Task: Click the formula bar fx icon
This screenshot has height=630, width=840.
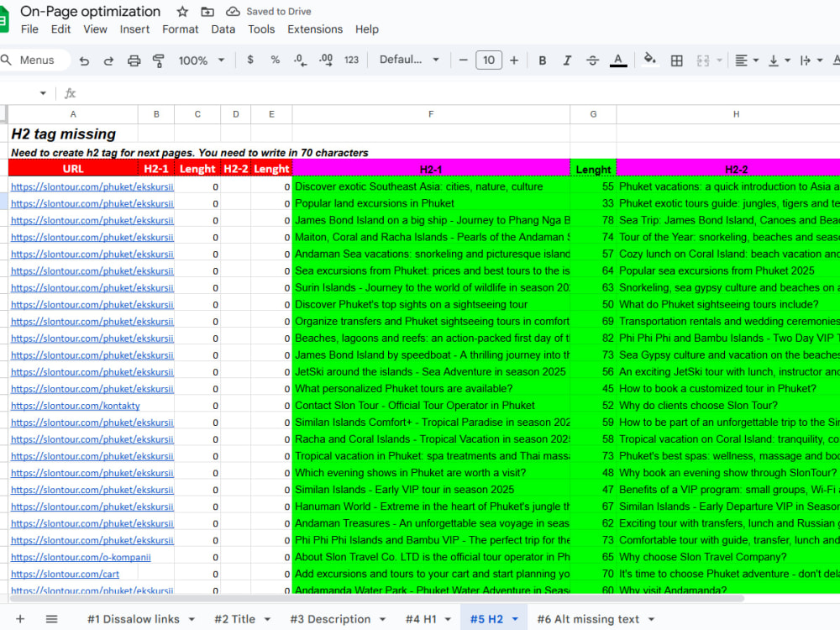Action: [71, 94]
